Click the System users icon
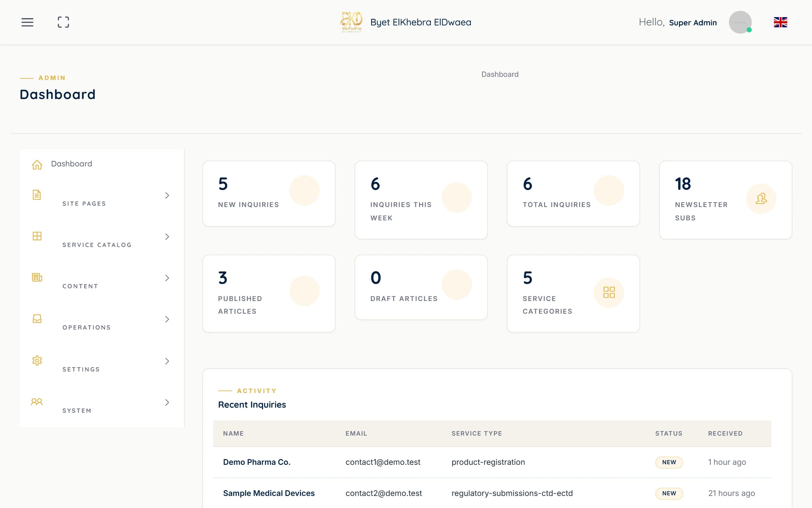Screen dimensions: 812x508 pos(36,402)
